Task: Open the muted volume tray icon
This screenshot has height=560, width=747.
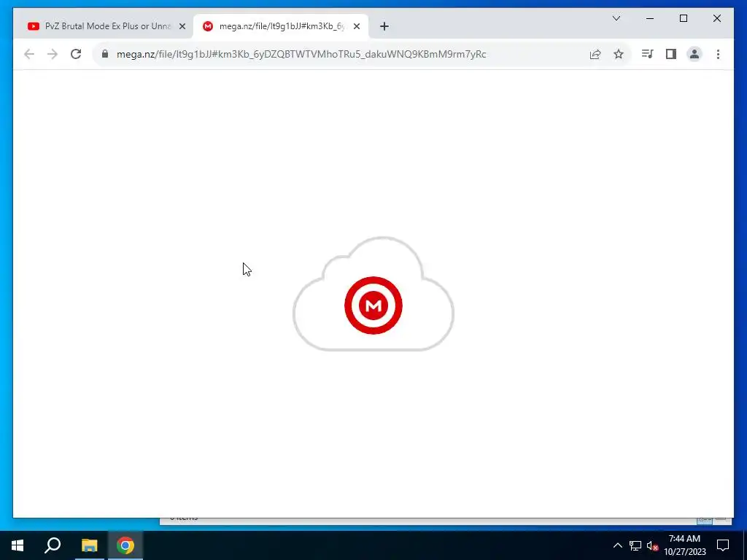Action: point(652,545)
